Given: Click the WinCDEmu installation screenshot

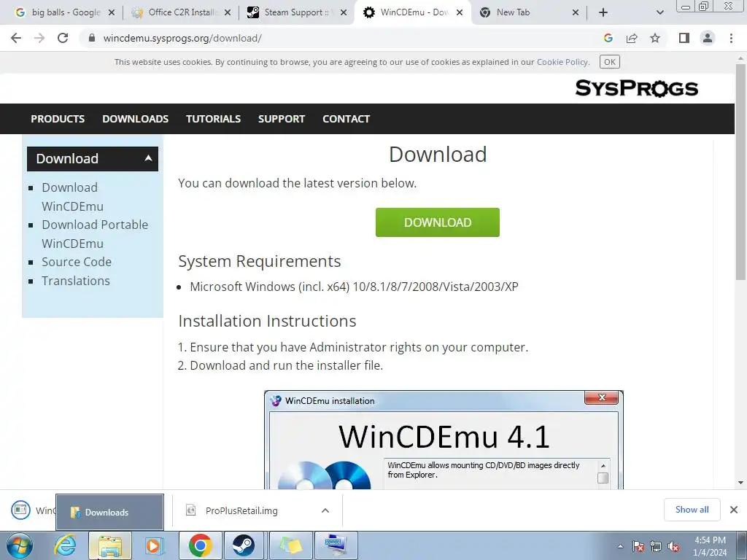Looking at the screenshot, I should click(444, 440).
